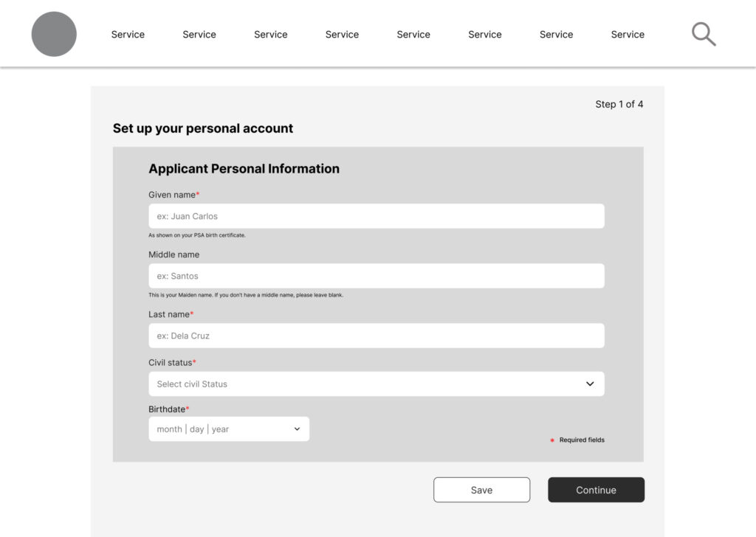
Task: Open search with the magnifying glass icon
Action: [704, 34]
